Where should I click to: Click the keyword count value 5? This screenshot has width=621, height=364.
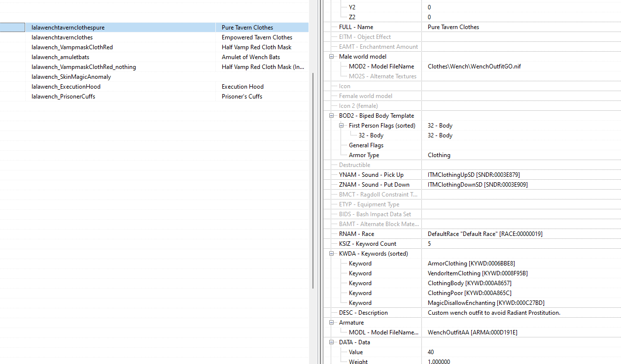click(x=429, y=244)
